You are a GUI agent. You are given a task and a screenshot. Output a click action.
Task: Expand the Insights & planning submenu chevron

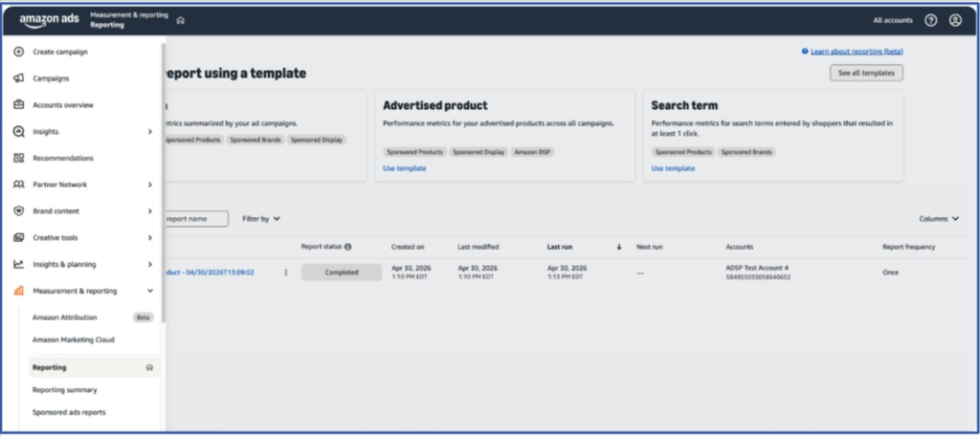coord(150,264)
